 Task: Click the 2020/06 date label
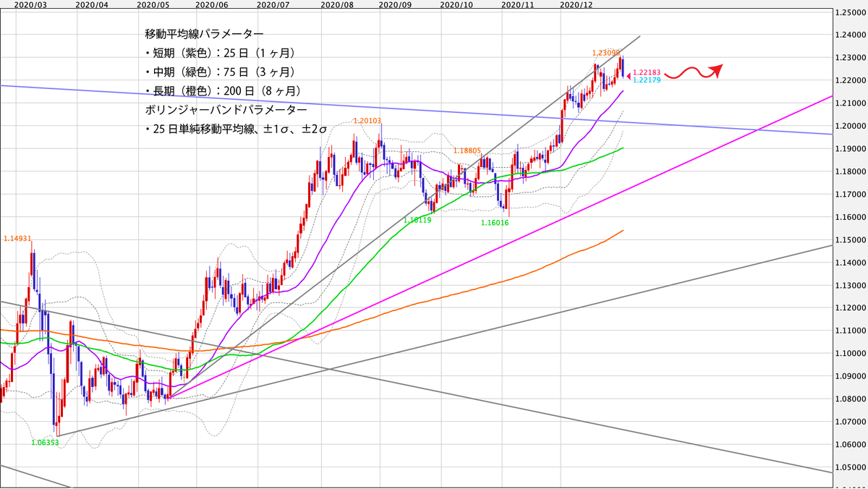click(211, 4)
